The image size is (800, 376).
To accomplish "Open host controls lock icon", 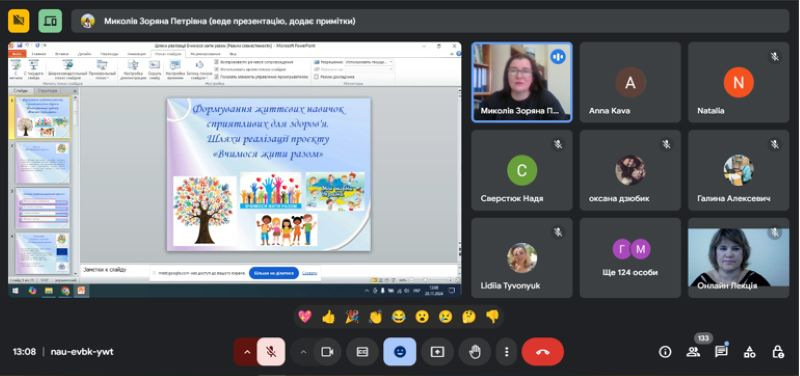I will pos(778,352).
